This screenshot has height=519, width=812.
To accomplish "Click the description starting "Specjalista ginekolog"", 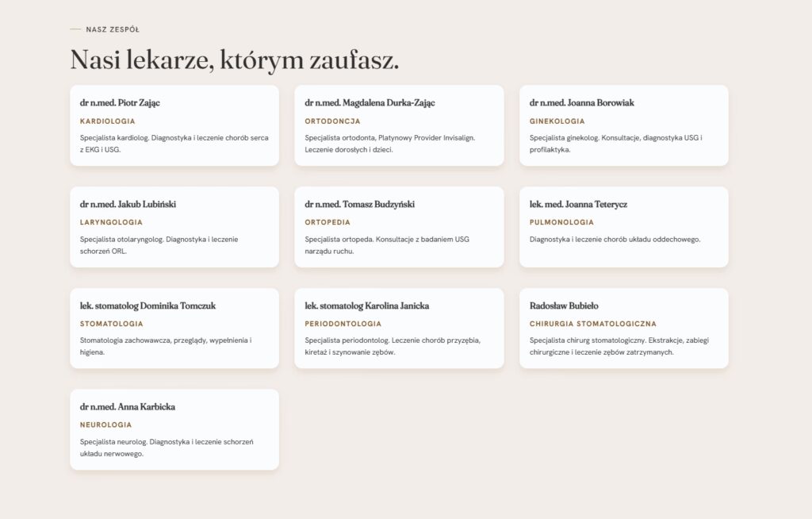I will coord(615,144).
